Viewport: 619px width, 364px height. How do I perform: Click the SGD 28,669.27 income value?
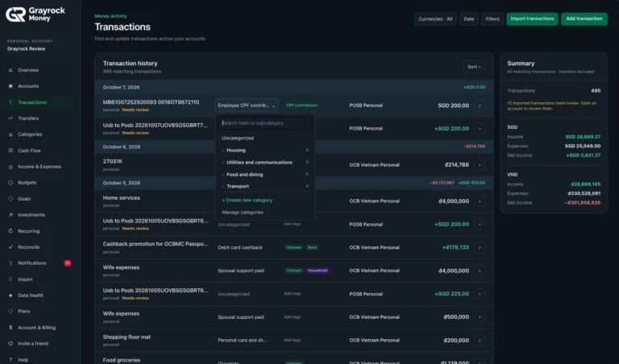[x=583, y=137]
